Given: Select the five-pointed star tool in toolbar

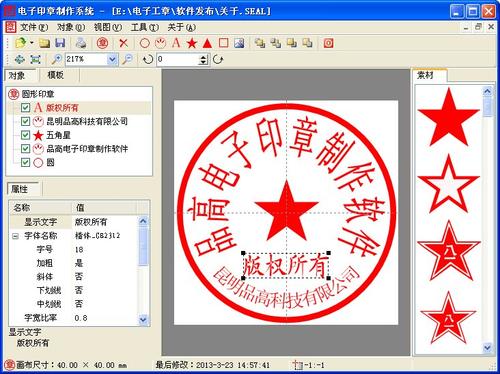Looking at the screenshot, I should tap(192, 43).
